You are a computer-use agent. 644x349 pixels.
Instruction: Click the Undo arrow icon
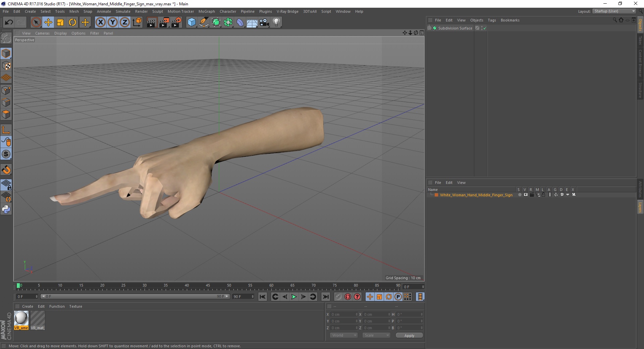(9, 22)
